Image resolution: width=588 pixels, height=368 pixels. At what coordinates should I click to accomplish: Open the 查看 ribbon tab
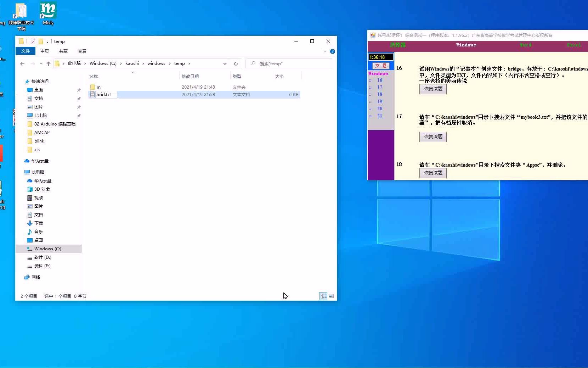click(x=82, y=51)
